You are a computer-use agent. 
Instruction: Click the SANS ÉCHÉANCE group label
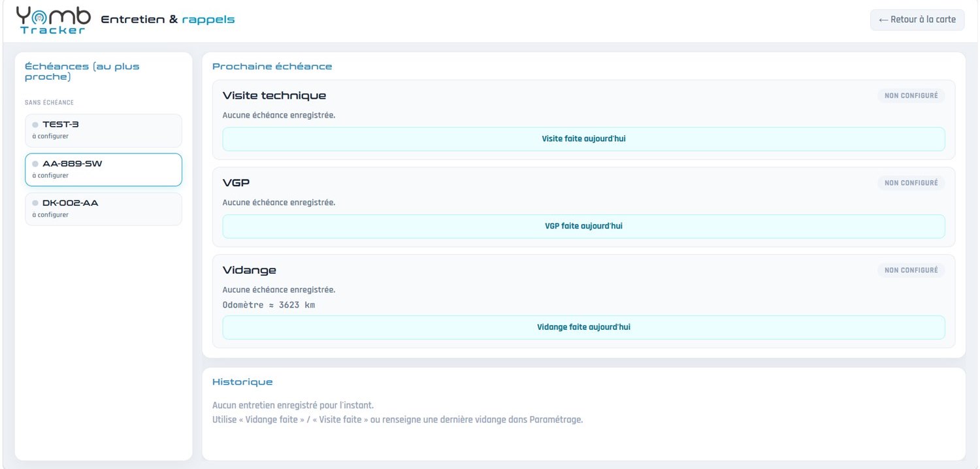coord(49,103)
